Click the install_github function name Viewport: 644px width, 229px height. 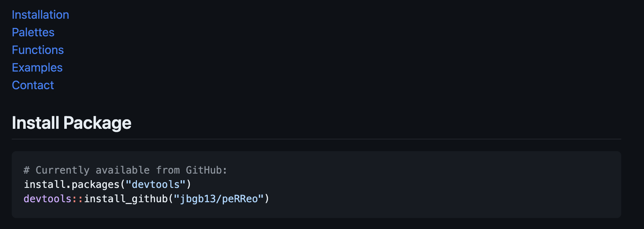tap(126, 199)
